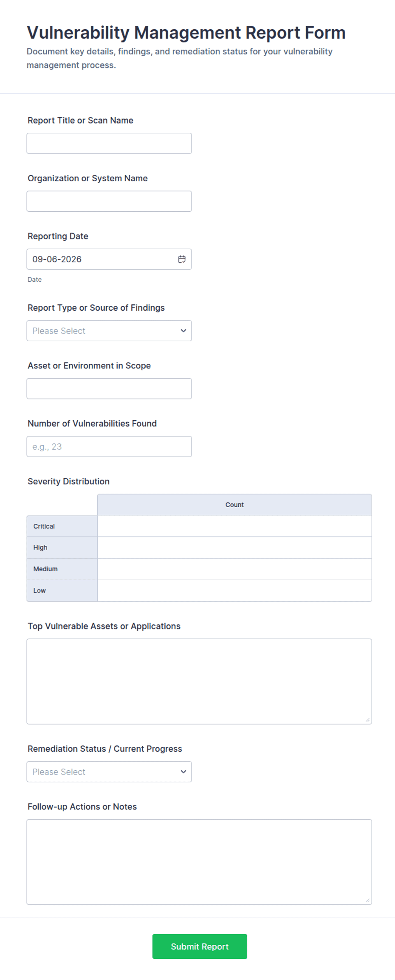
Task: Click the Follow-up Actions or Notes text area
Action: click(x=199, y=862)
